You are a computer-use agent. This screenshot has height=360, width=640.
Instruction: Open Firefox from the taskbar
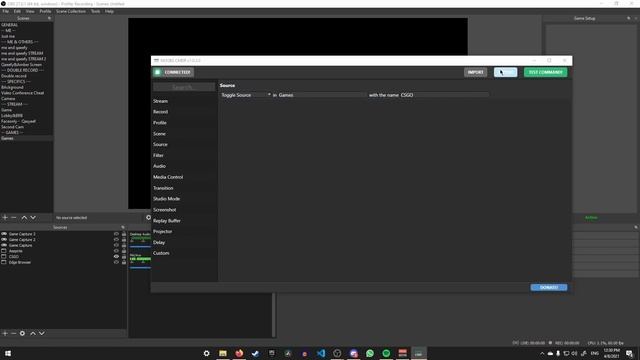click(239, 353)
